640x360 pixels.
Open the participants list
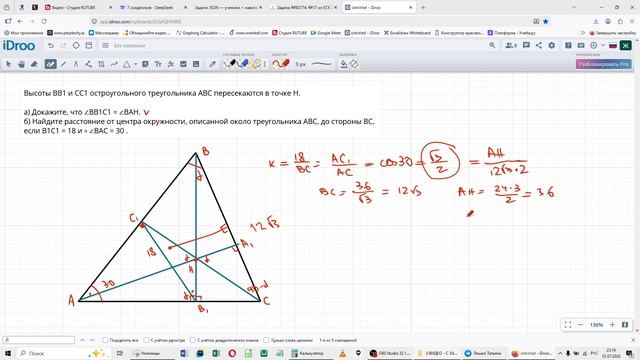(x=511, y=46)
